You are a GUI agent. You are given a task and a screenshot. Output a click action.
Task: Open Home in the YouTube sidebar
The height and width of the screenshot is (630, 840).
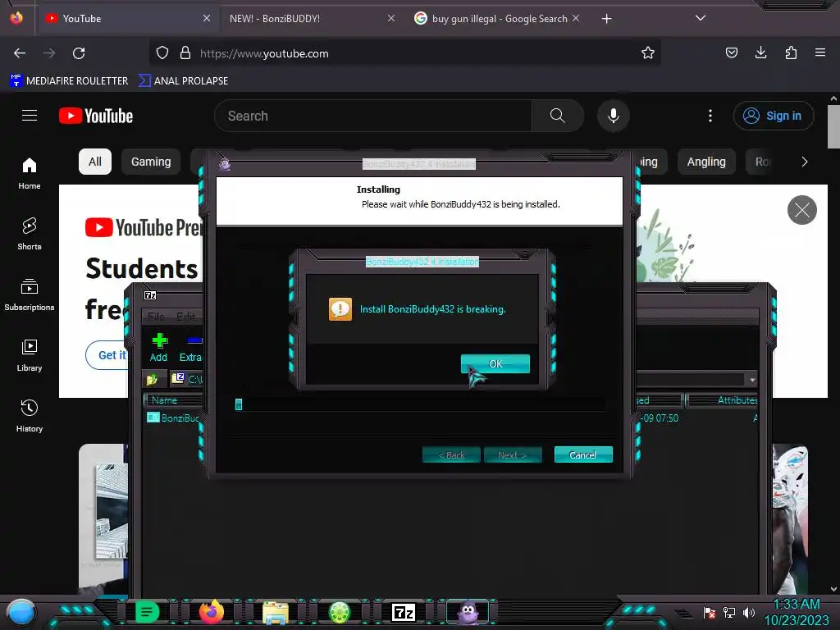[30, 174]
